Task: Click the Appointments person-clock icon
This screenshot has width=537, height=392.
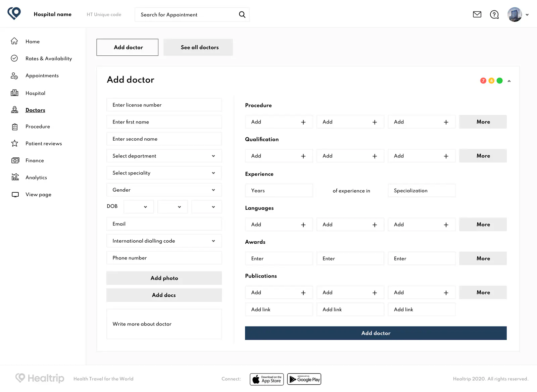Action: (x=14, y=76)
